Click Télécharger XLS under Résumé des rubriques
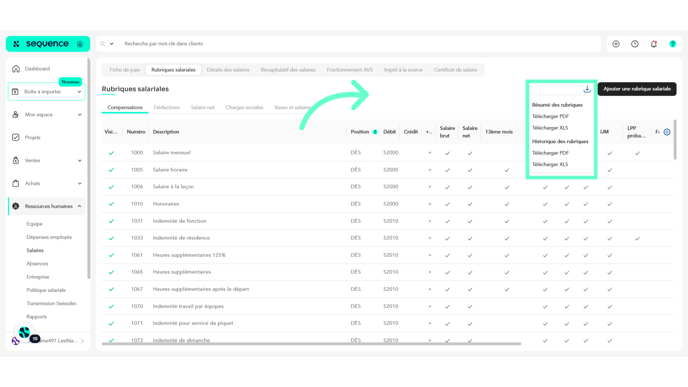Screen dimensions: 688x387 (550, 128)
